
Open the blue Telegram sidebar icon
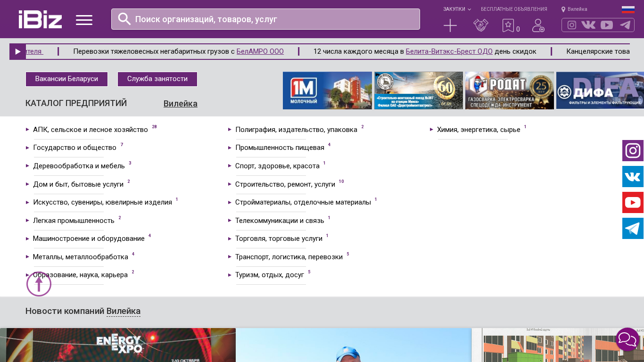633,229
